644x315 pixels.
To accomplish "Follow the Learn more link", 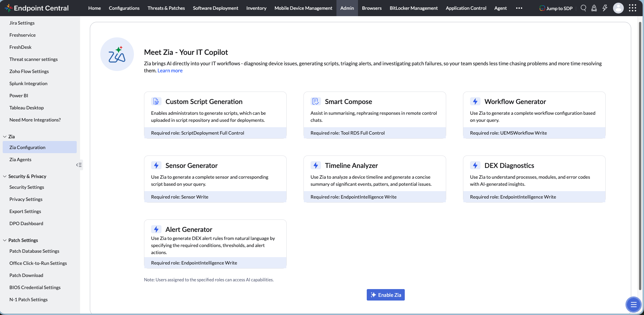I will click(170, 71).
